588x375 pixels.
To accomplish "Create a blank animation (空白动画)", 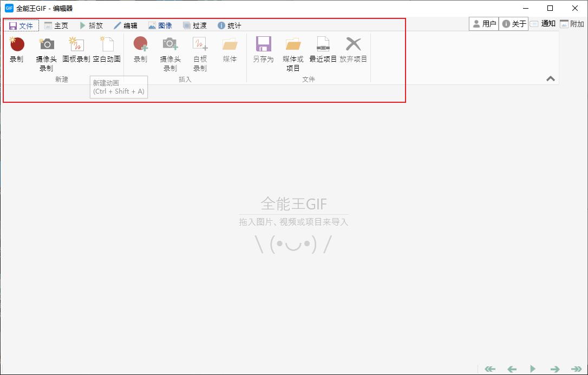I will point(107,49).
